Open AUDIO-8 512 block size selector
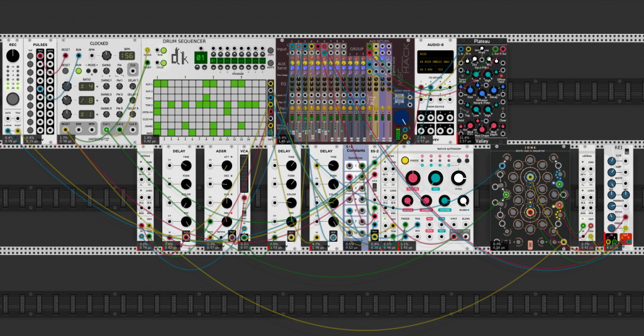Viewport: 644px width, 336px height. 443,70
